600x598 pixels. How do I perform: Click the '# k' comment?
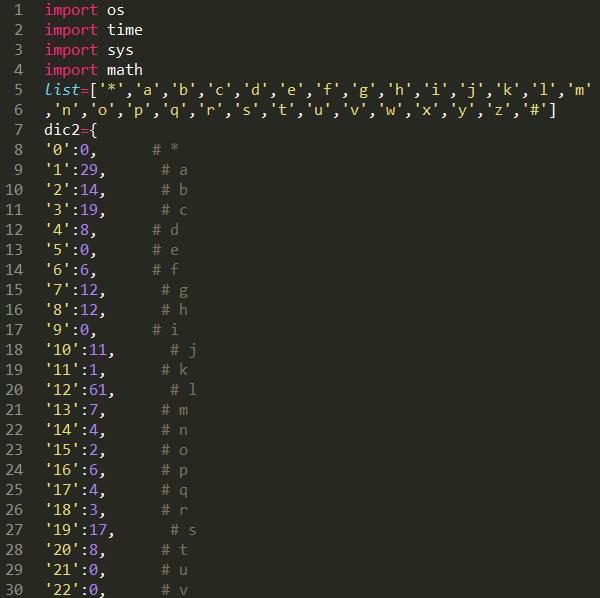click(174, 370)
